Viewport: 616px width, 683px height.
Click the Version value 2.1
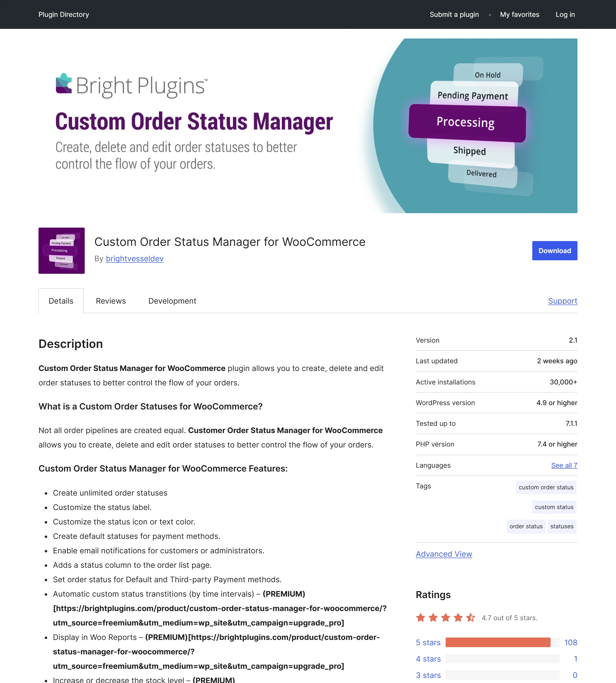[573, 340]
